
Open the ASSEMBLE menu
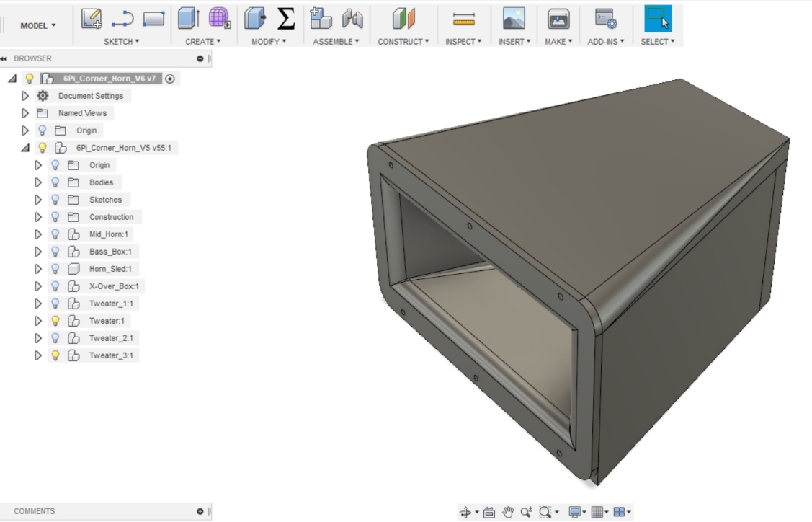tap(336, 42)
